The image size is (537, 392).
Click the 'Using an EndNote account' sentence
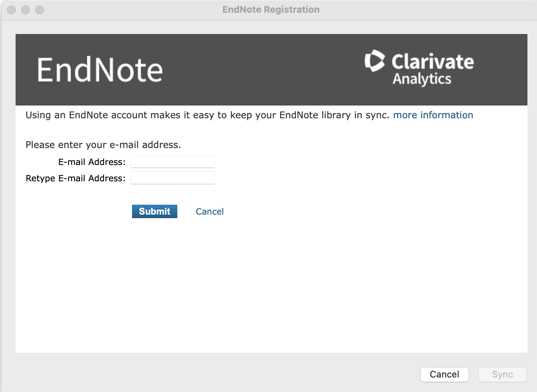[x=207, y=115]
